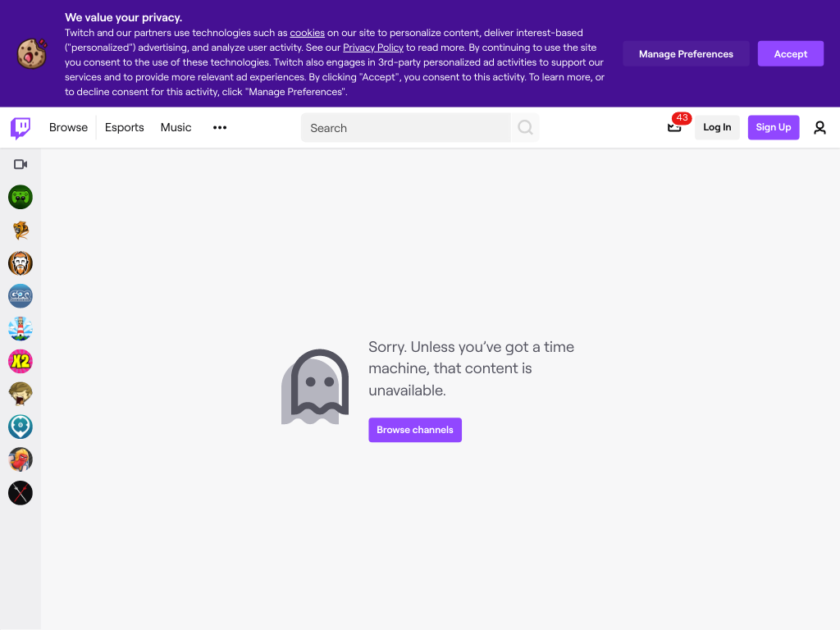The width and height of the screenshot is (840, 630).
Task: Click the Sign Up button
Action: tap(773, 127)
